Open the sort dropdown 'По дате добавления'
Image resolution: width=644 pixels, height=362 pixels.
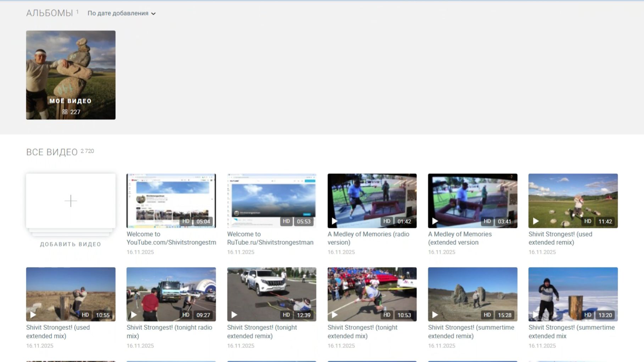point(118,13)
